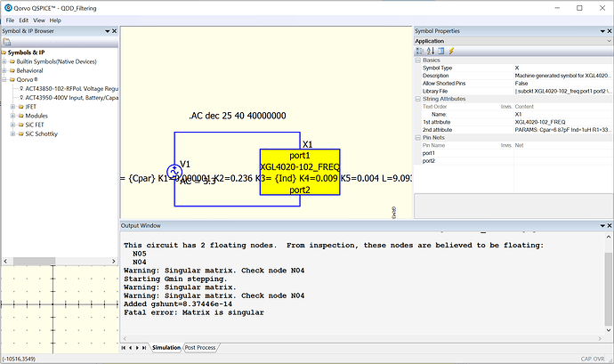Jump to last output tab arrow
This screenshot has height=364, width=614.
click(144, 348)
